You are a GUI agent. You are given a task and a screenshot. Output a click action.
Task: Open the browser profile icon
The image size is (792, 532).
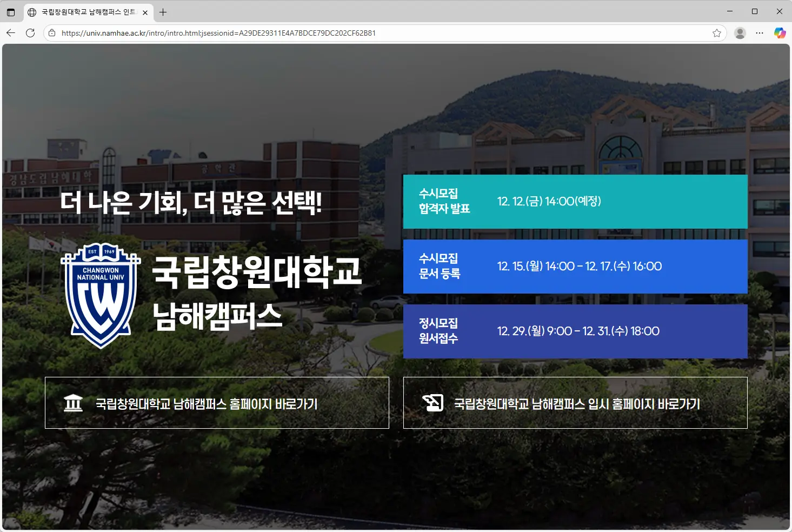coord(740,33)
